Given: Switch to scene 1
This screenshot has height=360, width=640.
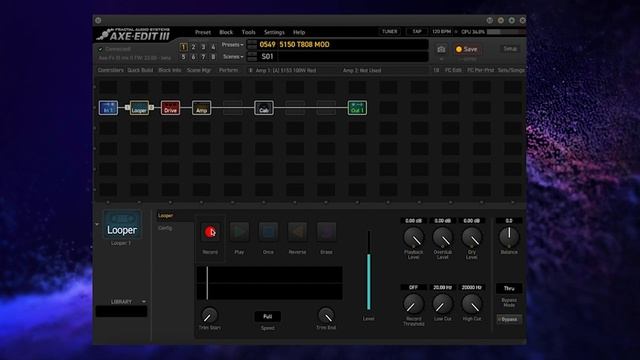Looking at the screenshot, I should (x=183, y=47).
